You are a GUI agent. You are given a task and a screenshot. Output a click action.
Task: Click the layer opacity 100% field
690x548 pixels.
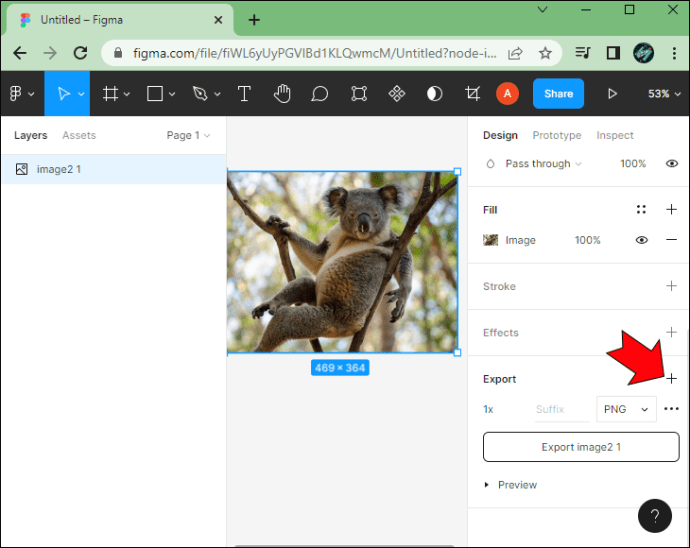tap(633, 164)
